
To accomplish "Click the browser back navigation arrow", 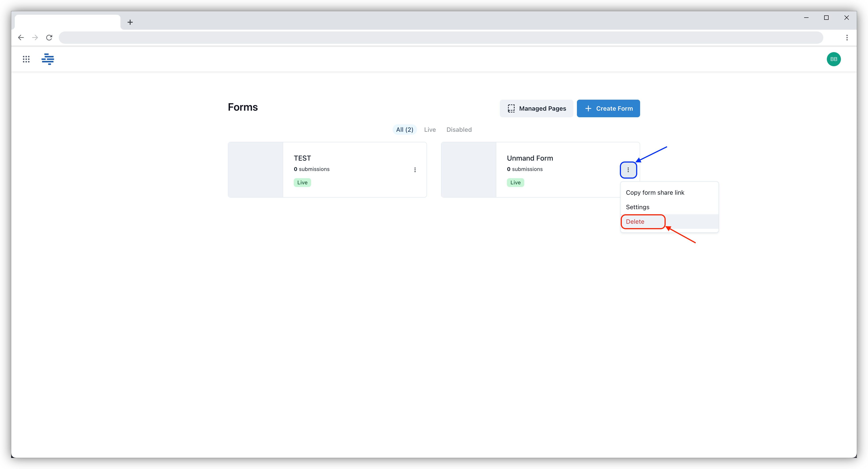I will coord(20,37).
